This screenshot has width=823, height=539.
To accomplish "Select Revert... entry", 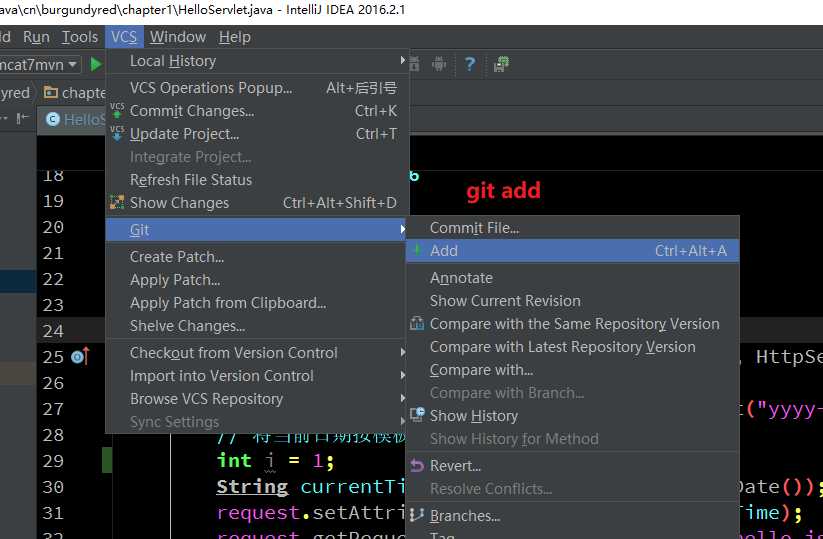I will [573, 466].
